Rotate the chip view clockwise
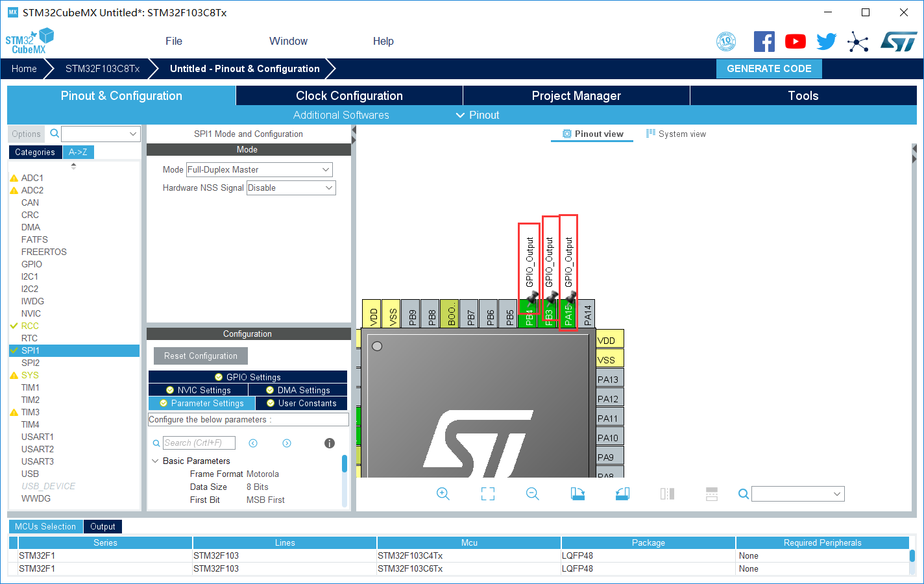 577,494
